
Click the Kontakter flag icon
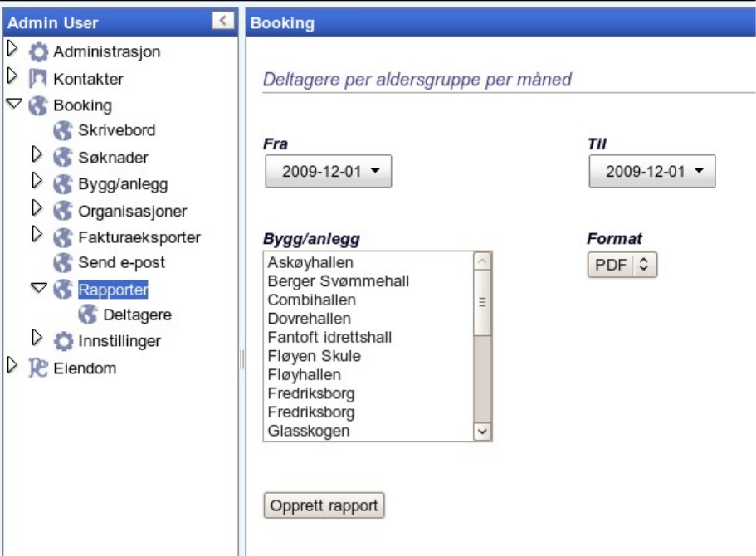(x=39, y=80)
